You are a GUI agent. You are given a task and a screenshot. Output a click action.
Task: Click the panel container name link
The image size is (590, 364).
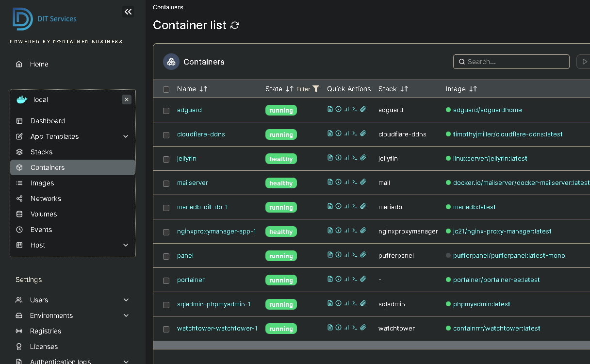[185, 255]
